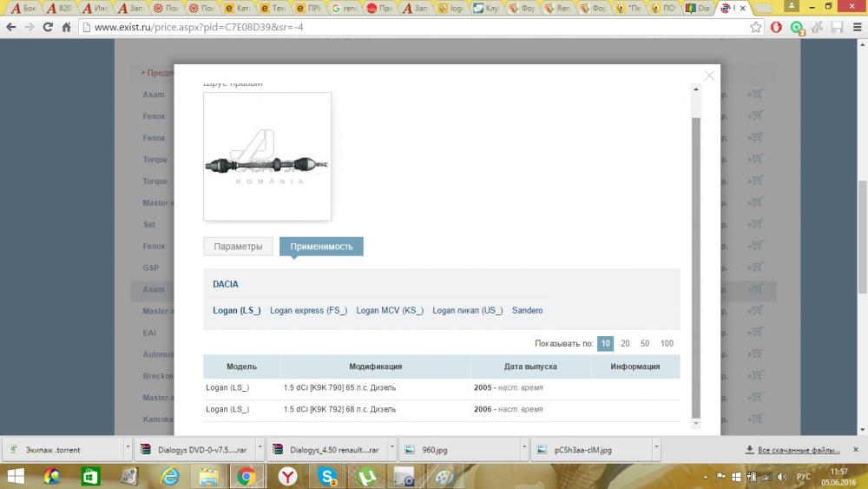Select the Применимость tab

(x=321, y=247)
